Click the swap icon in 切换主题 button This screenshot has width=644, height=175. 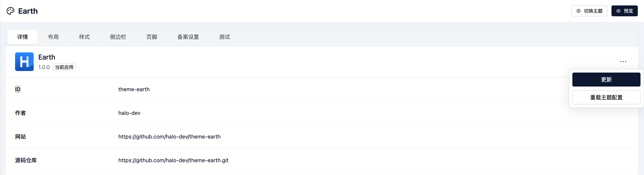579,11
